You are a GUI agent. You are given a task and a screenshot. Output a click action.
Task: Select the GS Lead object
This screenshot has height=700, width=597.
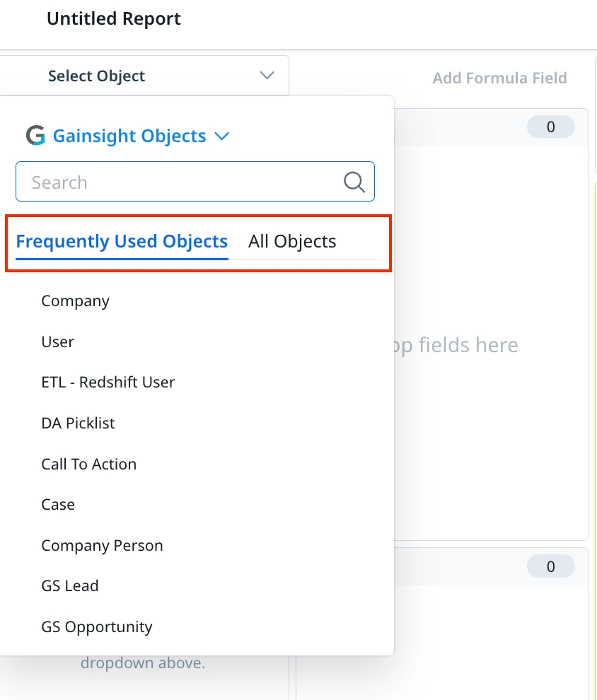(x=69, y=586)
